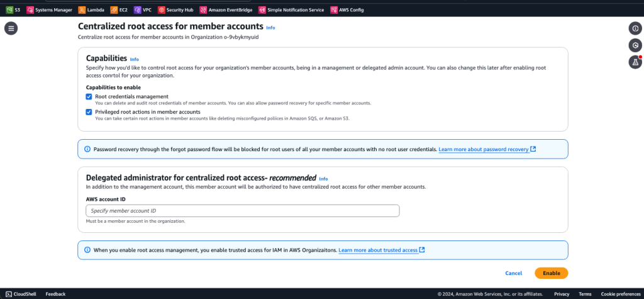Click 'Root credentials management' label text
This screenshot has width=644, height=299.
click(132, 97)
